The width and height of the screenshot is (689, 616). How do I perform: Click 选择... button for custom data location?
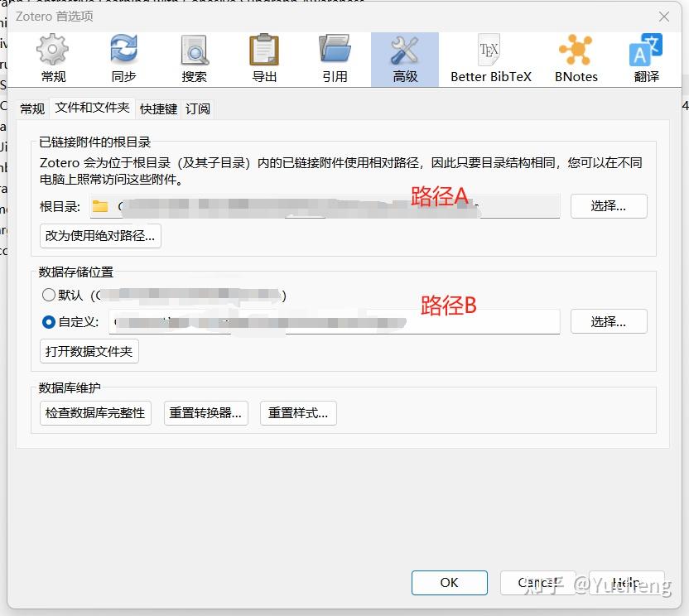[x=609, y=321]
